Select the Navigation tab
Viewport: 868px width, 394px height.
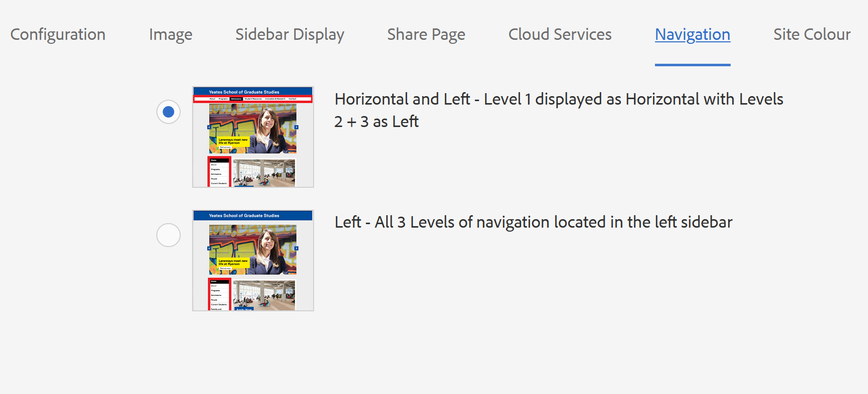692,34
